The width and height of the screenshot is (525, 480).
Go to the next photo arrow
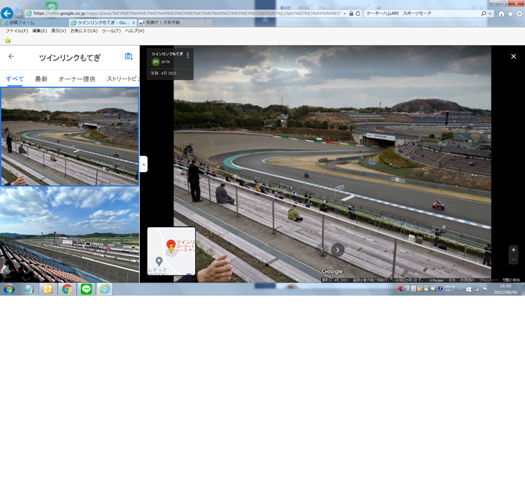pos(338,250)
